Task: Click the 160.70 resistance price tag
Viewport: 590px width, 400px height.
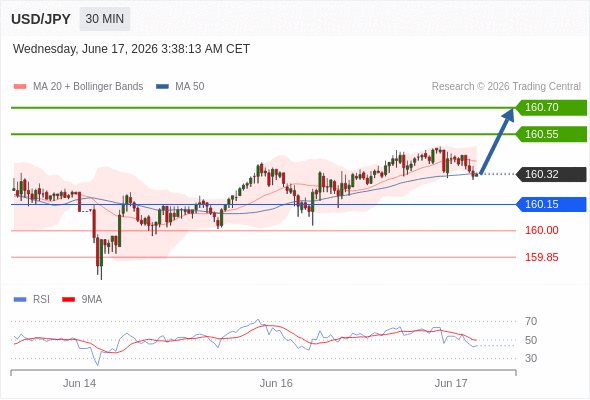Action: pyautogui.click(x=551, y=107)
